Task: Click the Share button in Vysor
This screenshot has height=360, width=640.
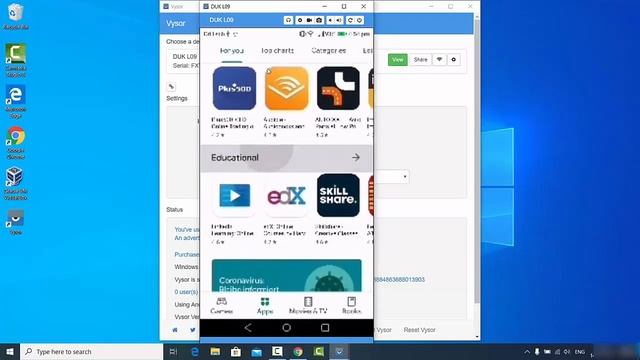Action: (420, 60)
